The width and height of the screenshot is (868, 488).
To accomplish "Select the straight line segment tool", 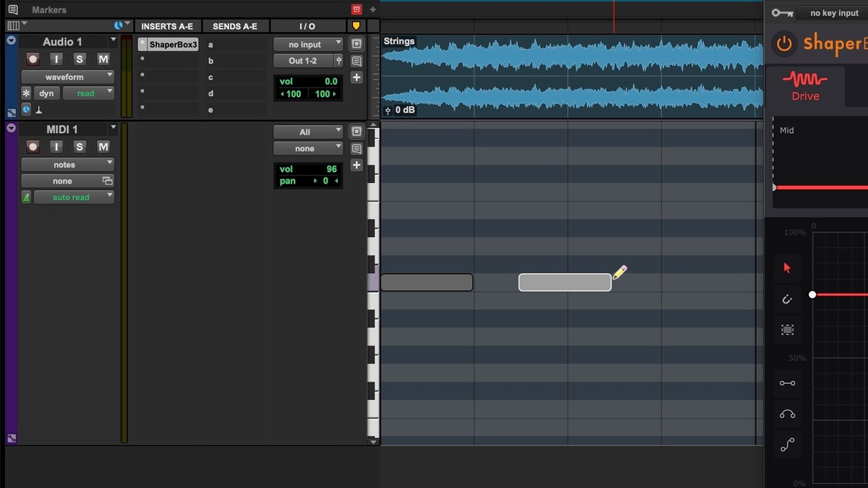I will [x=787, y=383].
